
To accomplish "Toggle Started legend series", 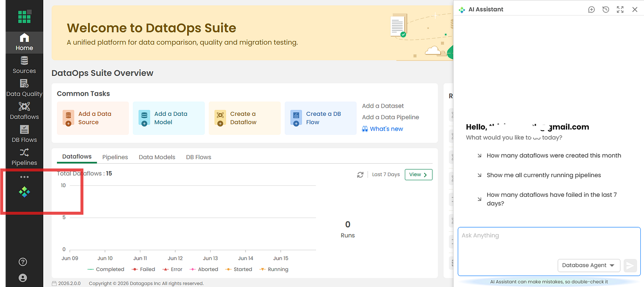I will (238, 270).
